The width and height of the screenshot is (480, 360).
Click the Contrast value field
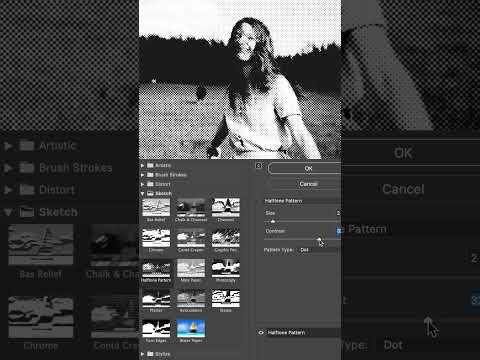click(x=338, y=231)
